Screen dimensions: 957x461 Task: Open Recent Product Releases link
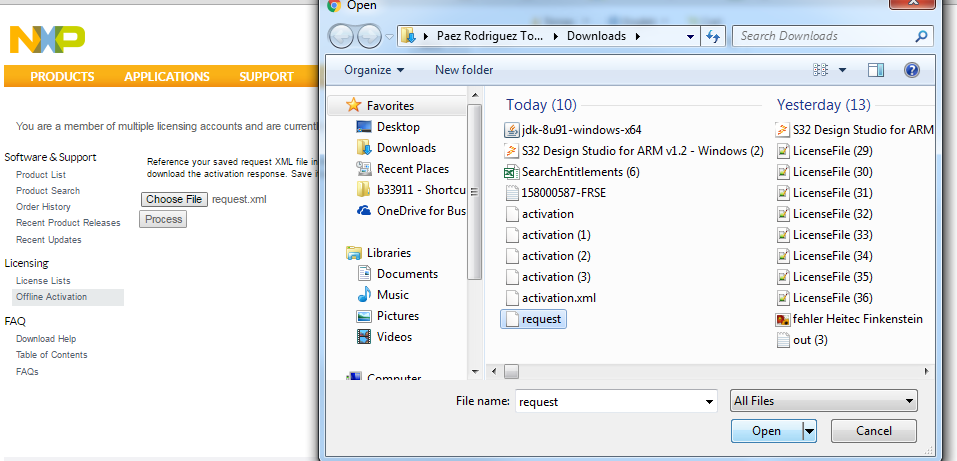[x=68, y=223]
